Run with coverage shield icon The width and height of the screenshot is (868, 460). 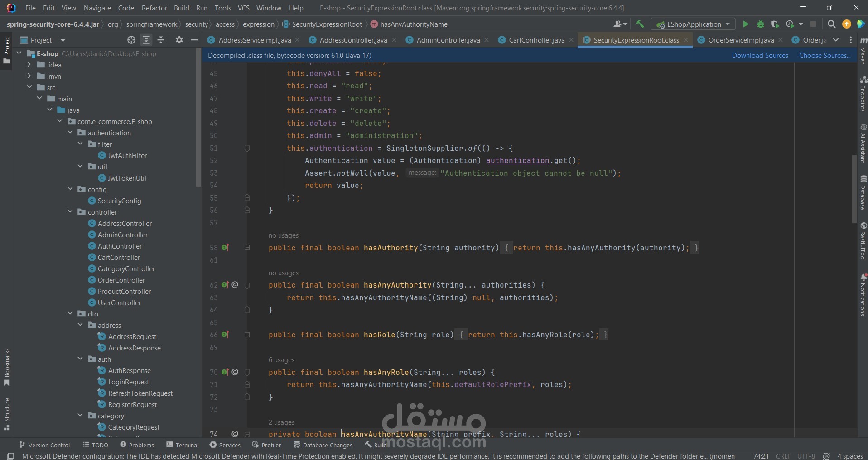pyautogui.click(x=775, y=24)
